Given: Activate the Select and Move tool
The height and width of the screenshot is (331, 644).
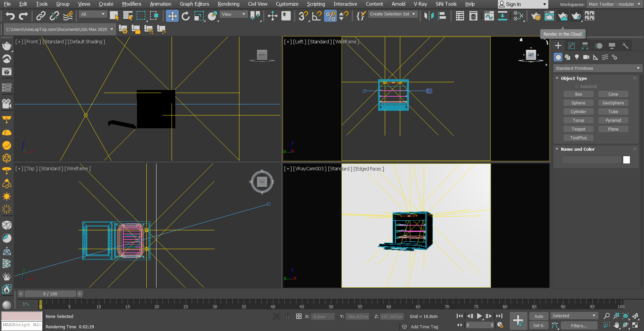Looking at the screenshot, I should pos(172,16).
